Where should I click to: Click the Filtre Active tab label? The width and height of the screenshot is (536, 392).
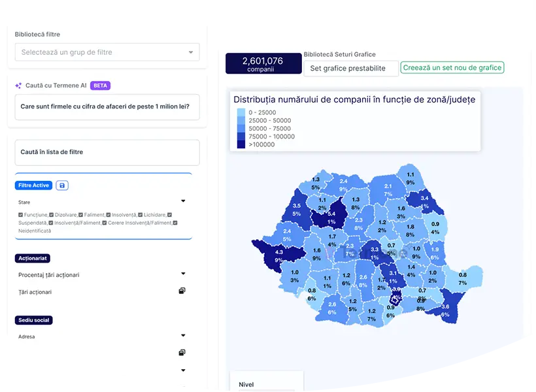[33, 186]
